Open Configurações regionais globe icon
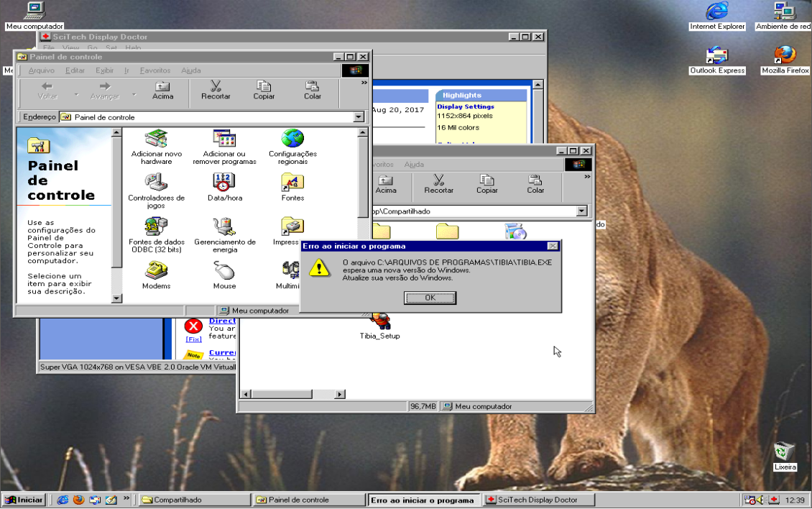Screen dimensions: 812x509 (292, 139)
